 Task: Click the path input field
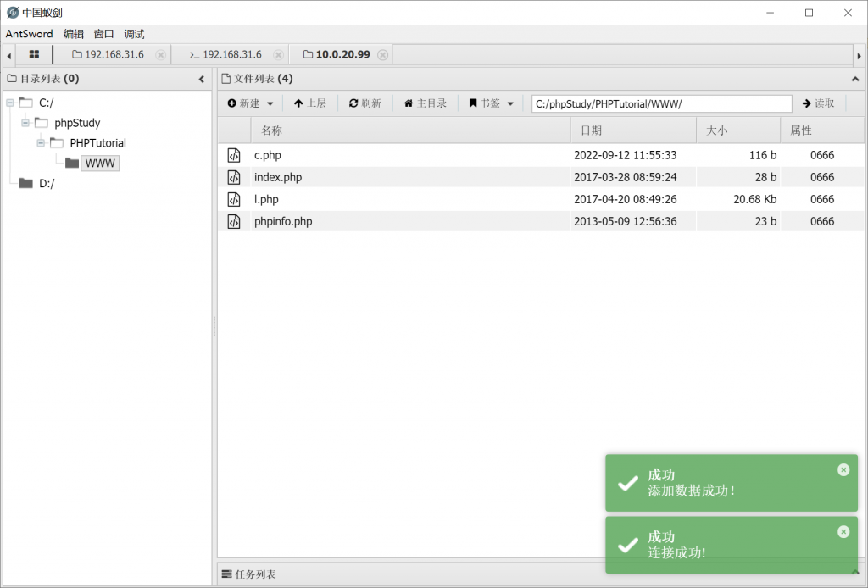(x=661, y=103)
